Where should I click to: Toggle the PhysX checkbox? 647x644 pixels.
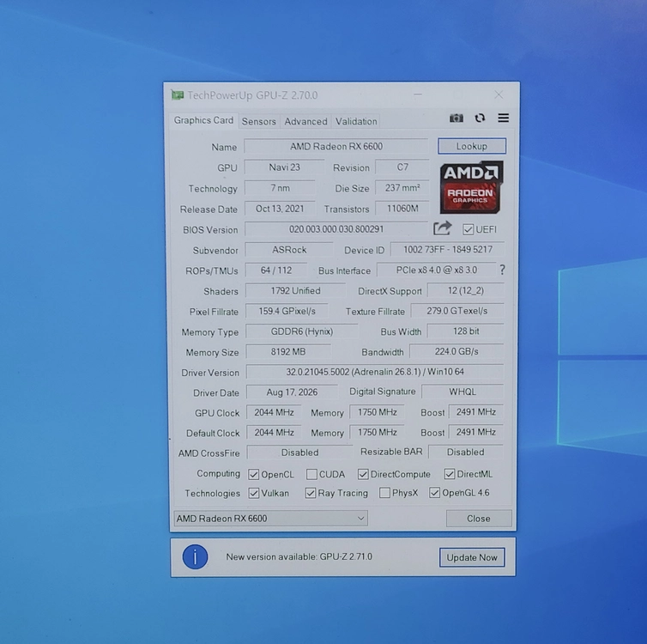click(x=384, y=493)
